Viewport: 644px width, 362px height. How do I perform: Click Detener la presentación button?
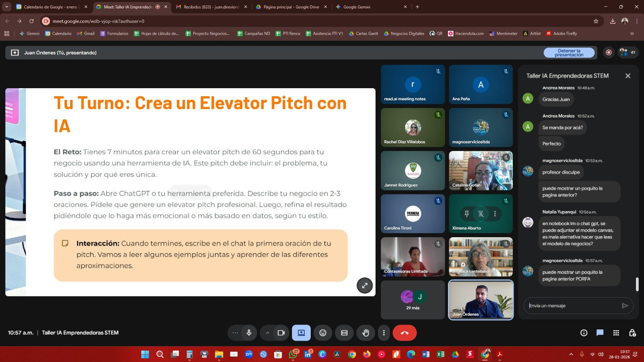[x=569, y=53]
